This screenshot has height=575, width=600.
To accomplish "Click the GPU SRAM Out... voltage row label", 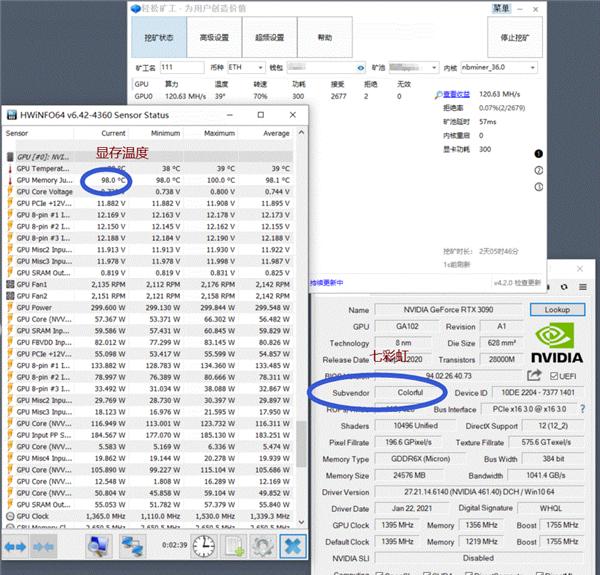I will click(x=43, y=273).
